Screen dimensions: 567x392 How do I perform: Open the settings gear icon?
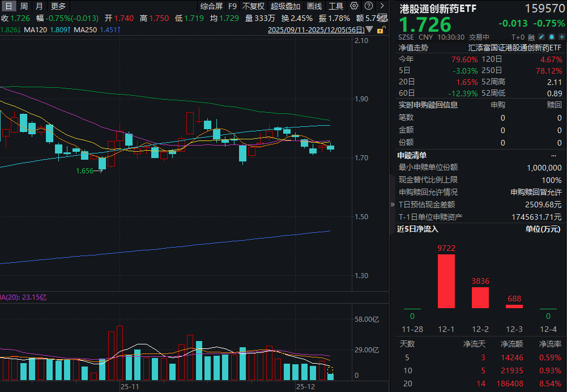click(354, 6)
